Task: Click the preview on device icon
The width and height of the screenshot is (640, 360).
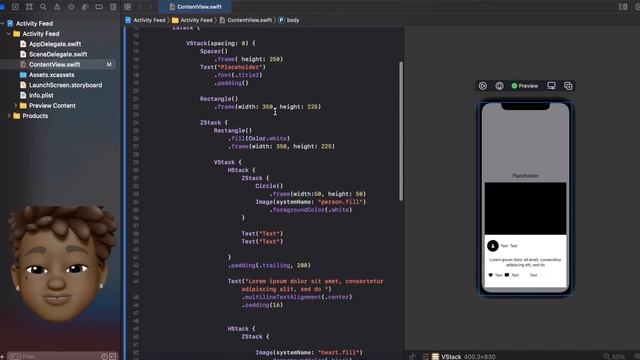Action: point(551,86)
